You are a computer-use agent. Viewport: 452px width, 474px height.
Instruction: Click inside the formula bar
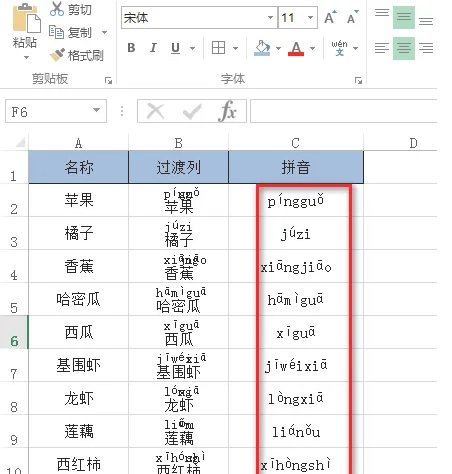click(x=343, y=111)
